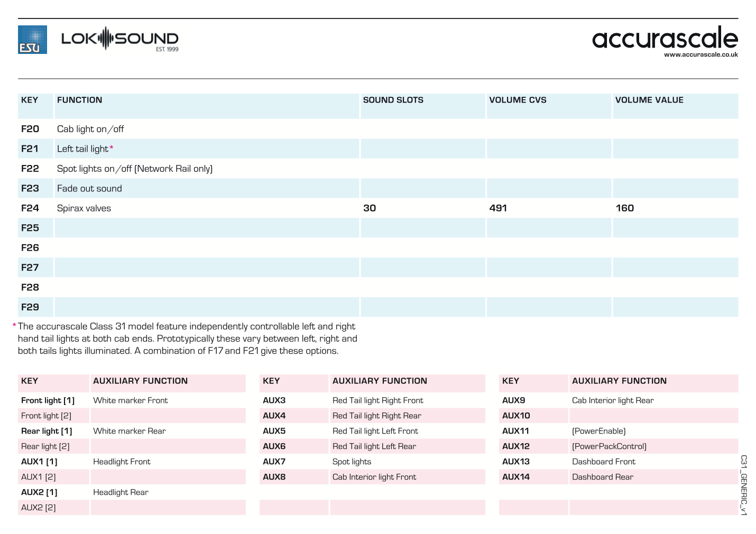Click 'AUX1 [2]' key
The height and width of the screenshot is (534, 756).
[x=38, y=477]
